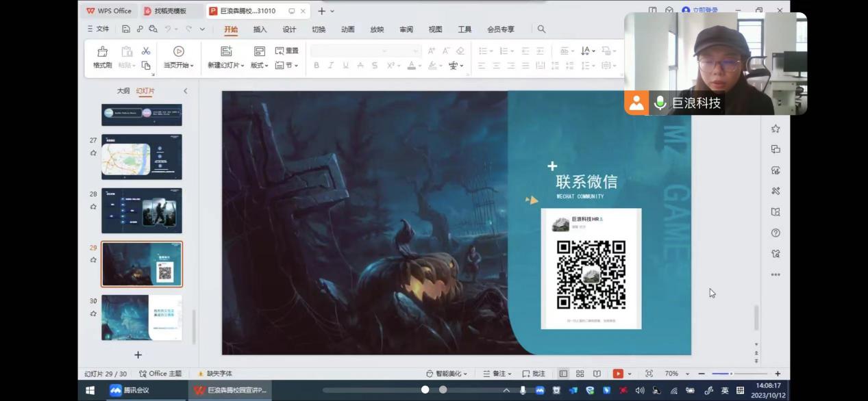Decrease font size with A- icon
Viewport: 868px width, 401px height.
[x=446, y=51]
